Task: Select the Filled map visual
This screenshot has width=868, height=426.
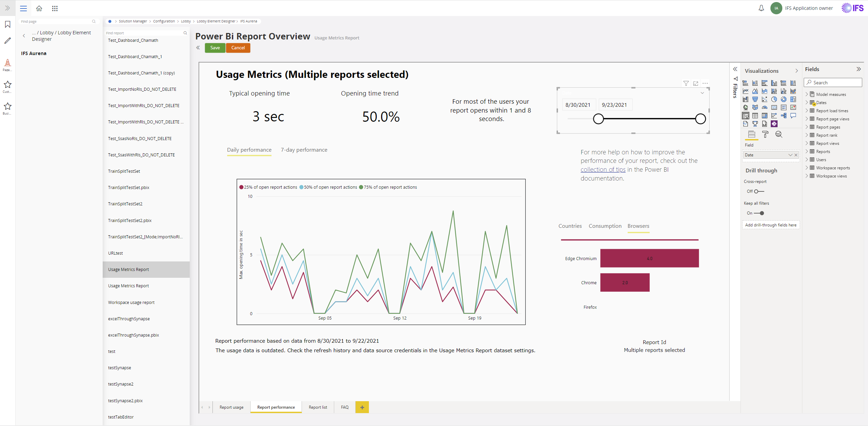Action: point(755,107)
